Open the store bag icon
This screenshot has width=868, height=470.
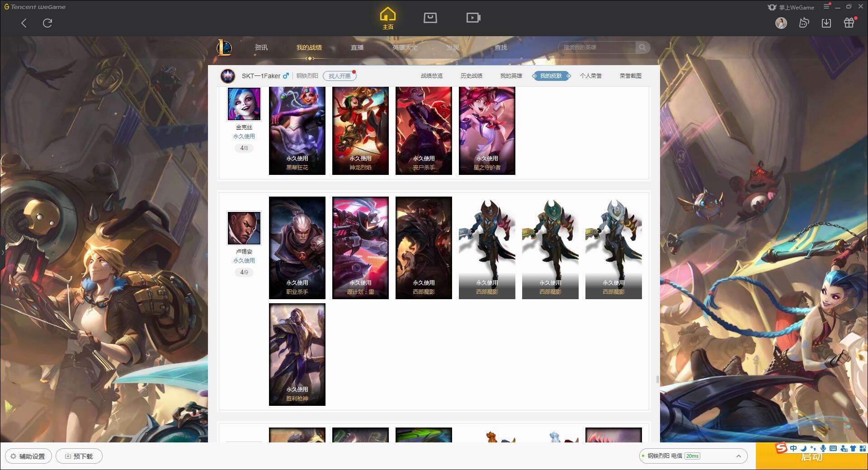430,18
